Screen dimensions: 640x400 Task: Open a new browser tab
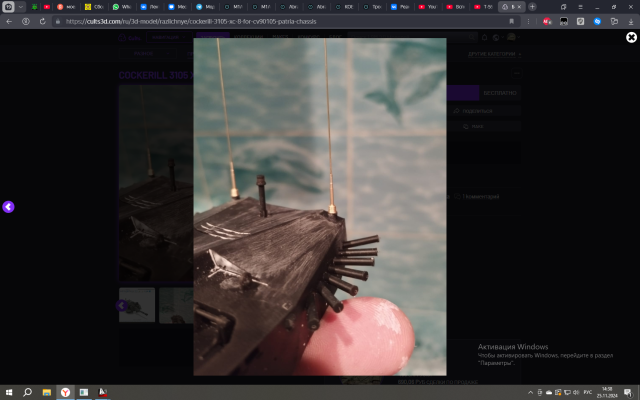coord(532,6)
